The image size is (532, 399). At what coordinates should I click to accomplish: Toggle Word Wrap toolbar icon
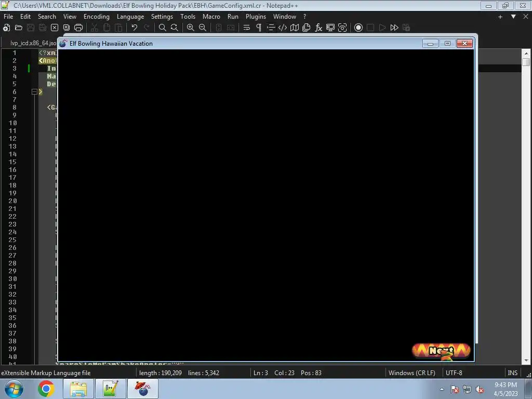(x=247, y=28)
